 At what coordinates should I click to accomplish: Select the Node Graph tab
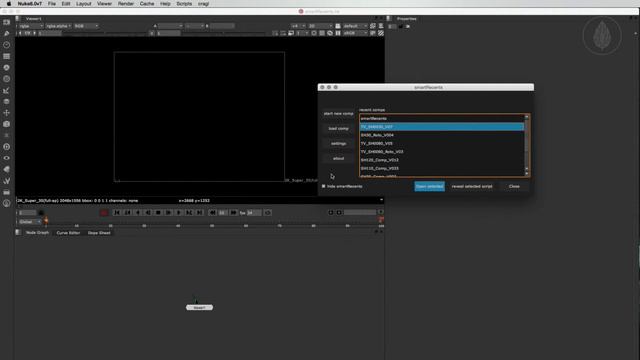point(37,233)
